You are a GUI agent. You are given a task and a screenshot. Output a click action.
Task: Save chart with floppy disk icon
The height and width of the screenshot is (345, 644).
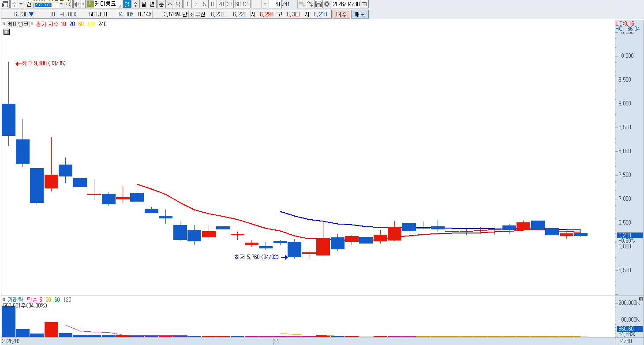pyautogui.click(x=318, y=4)
